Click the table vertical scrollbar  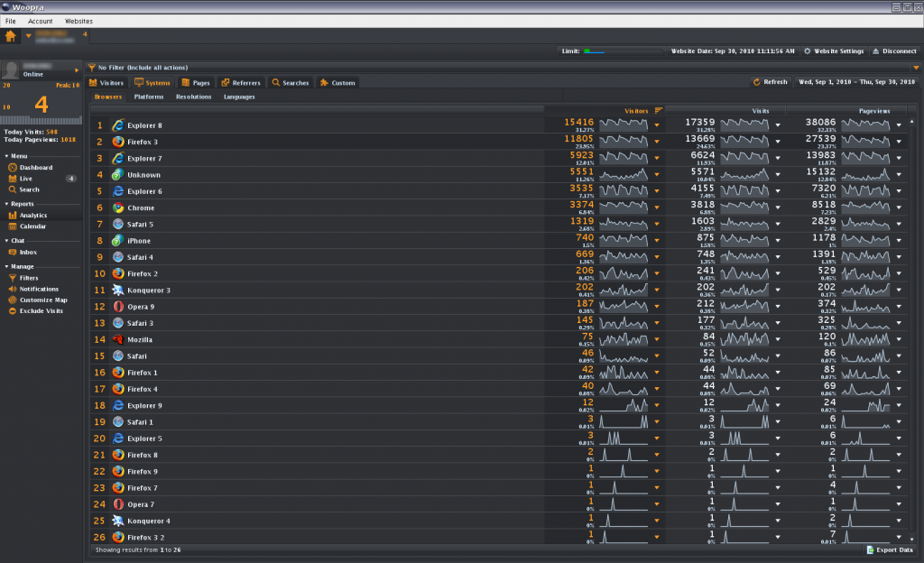tap(912, 330)
